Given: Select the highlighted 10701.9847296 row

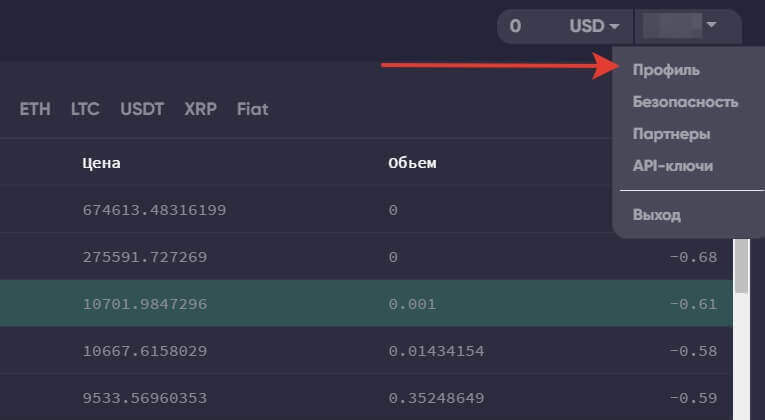Looking at the screenshot, I should click(x=144, y=304).
